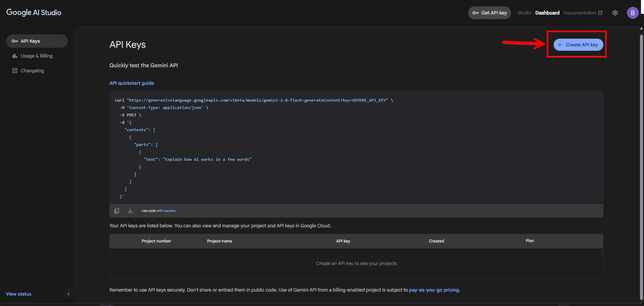644x306 pixels.
Task: Click the key icon beside API Keys
Action: pyautogui.click(x=15, y=41)
